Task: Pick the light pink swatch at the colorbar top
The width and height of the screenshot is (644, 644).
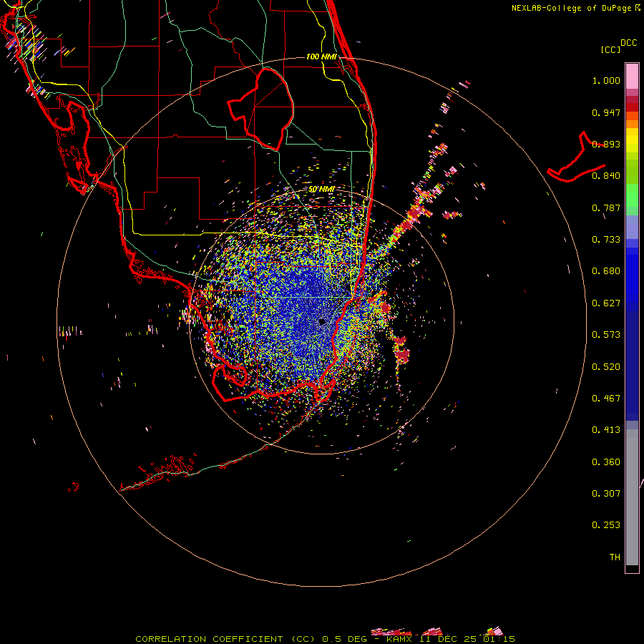Action: 632,76
